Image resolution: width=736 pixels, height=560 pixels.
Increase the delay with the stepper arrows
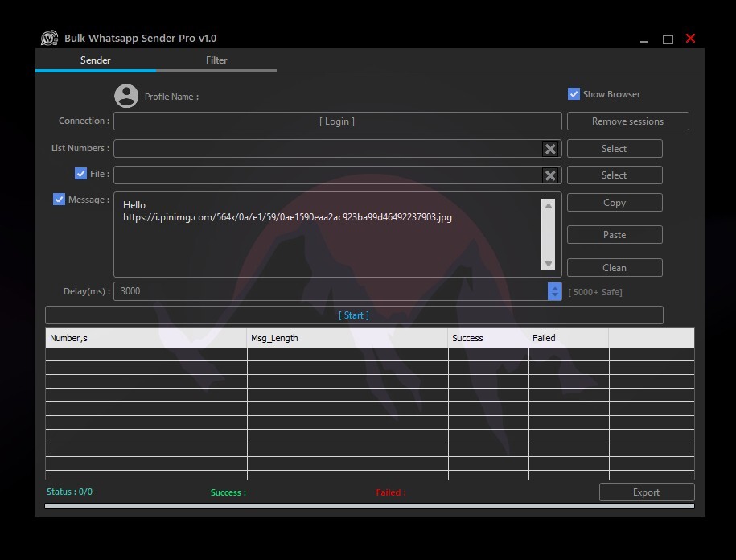pyautogui.click(x=555, y=288)
